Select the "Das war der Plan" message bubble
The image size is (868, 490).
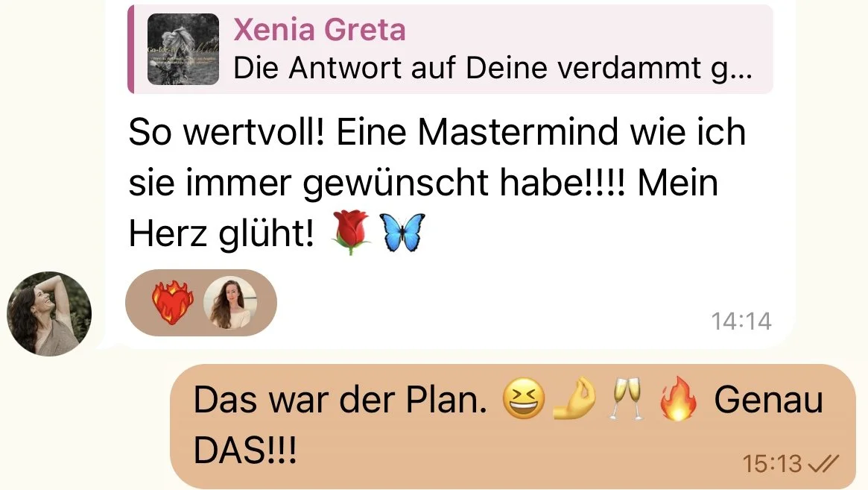513,426
